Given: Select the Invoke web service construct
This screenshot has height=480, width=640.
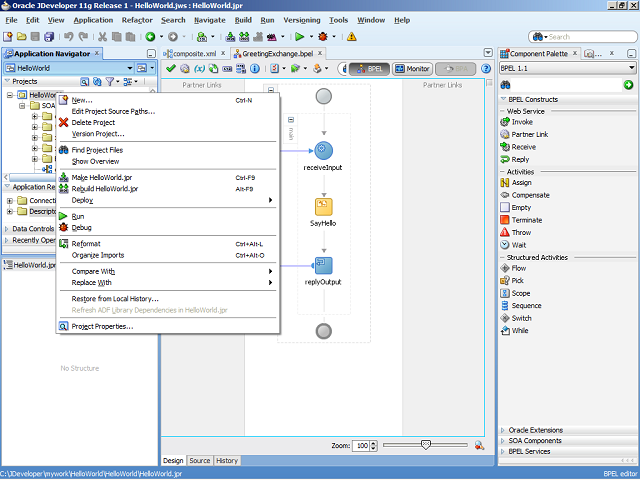Looking at the screenshot, I should click(521, 122).
